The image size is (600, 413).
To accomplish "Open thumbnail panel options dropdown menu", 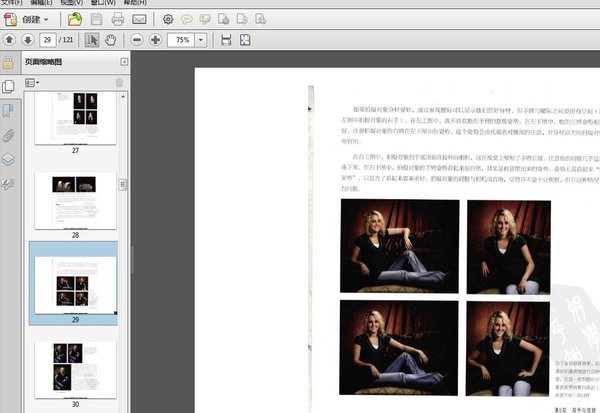I will [31, 82].
